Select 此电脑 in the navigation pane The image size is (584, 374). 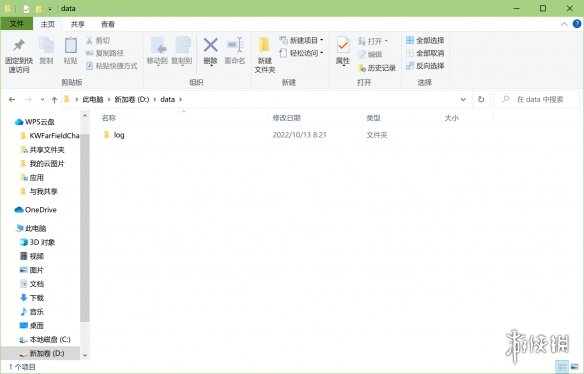[31, 228]
